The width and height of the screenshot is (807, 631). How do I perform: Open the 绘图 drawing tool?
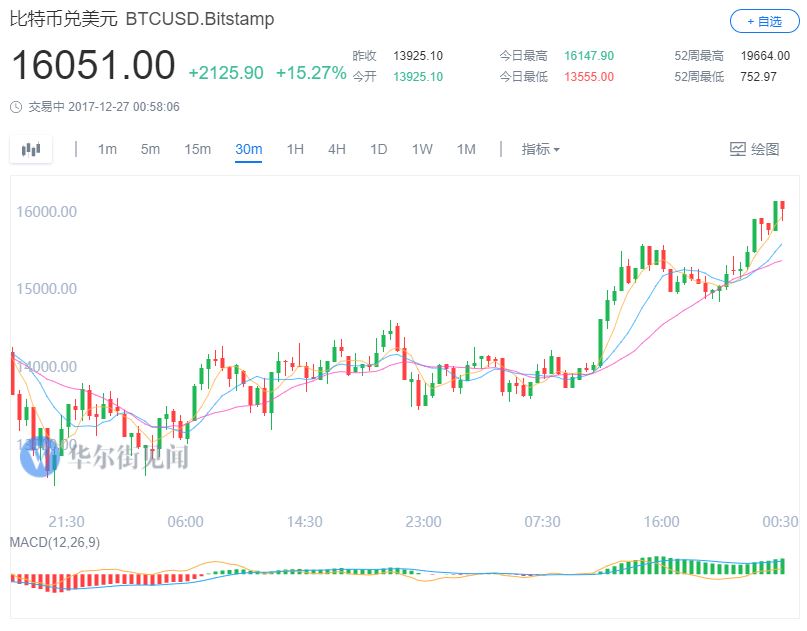point(755,149)
